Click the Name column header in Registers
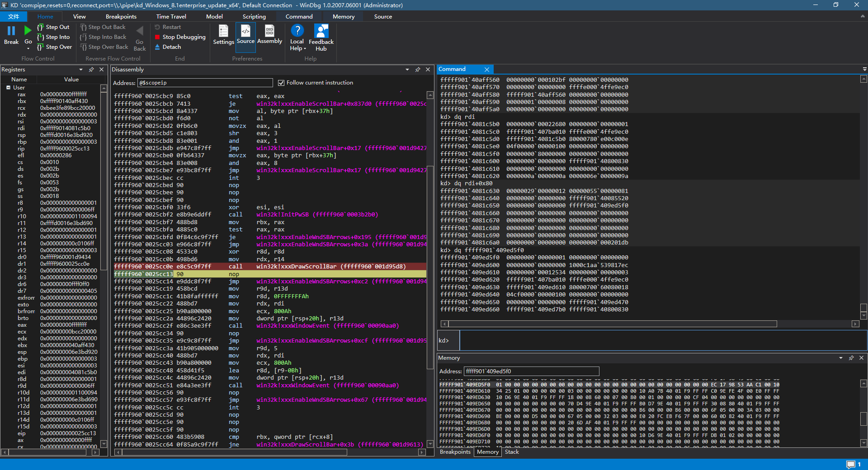The image size is (868, 470). (x=19, y=80)
